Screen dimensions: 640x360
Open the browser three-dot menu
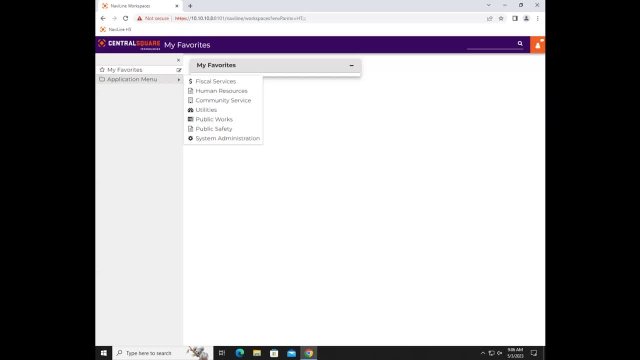pyautogui.click(x=538, y=18)
